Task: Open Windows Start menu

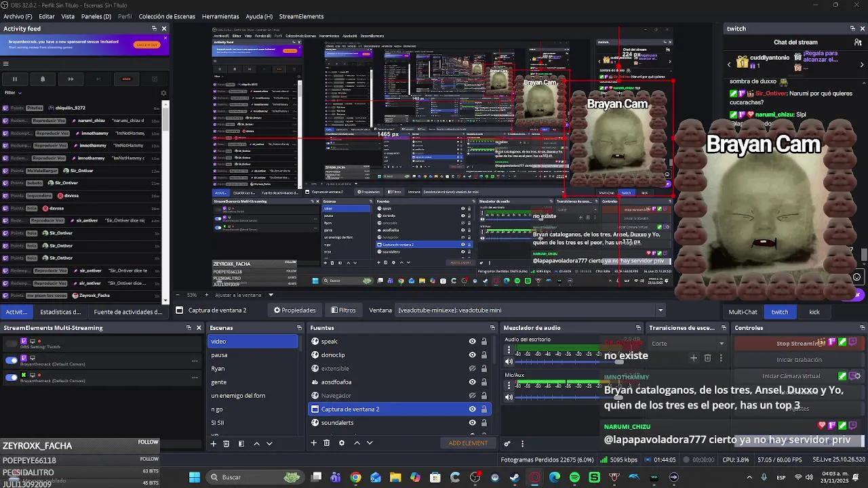Action: (195, 477)
